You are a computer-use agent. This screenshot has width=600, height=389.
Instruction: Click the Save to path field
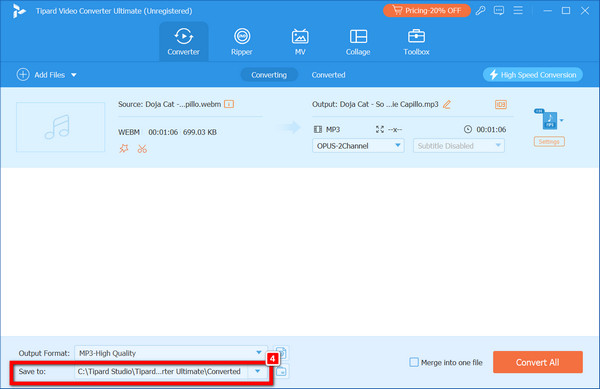(x=161, y=371)
